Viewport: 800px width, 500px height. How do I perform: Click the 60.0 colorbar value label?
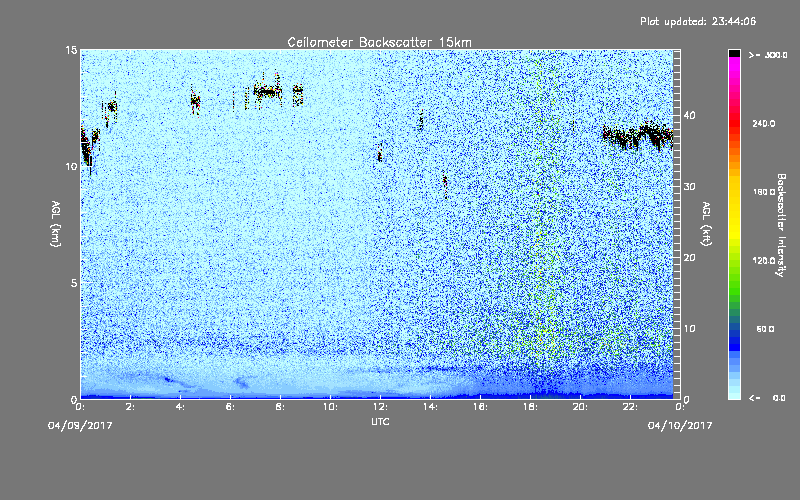(766, 329)
